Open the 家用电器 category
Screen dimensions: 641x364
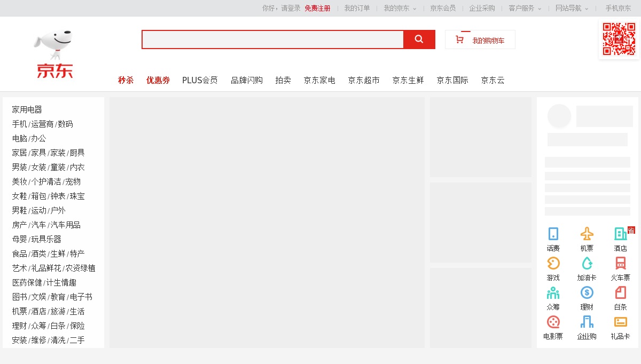[x=27, y=109]
